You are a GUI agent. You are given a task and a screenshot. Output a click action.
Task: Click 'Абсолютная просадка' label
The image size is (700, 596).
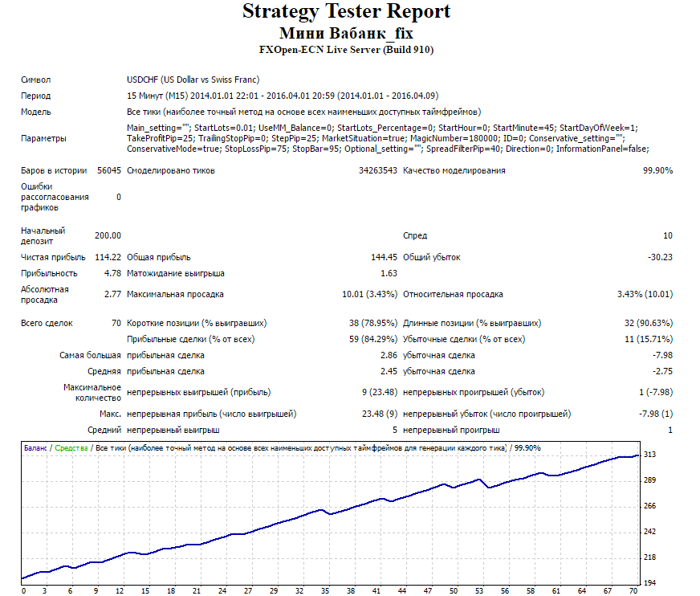pyautogui.click(x=45, y=295)
